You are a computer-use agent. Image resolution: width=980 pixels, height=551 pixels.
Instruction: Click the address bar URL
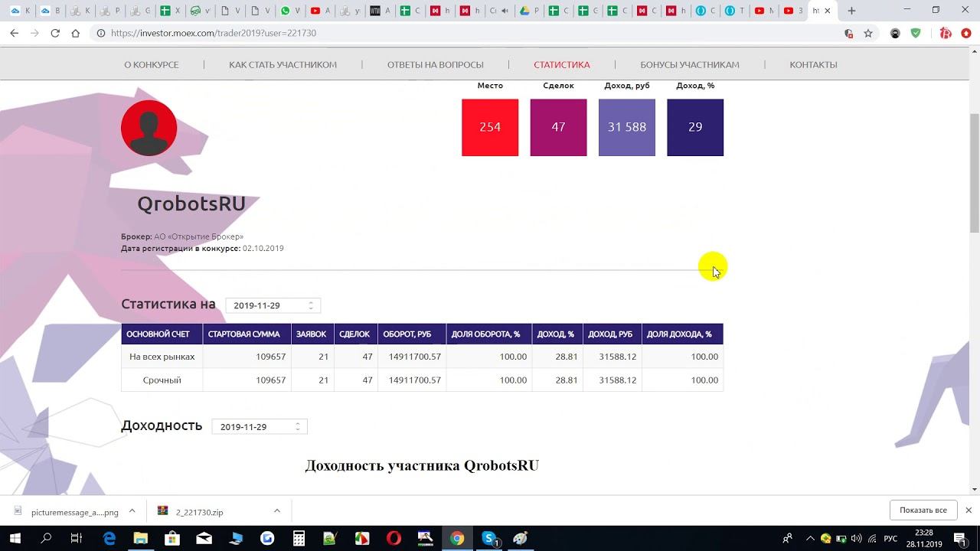[214, 33]
